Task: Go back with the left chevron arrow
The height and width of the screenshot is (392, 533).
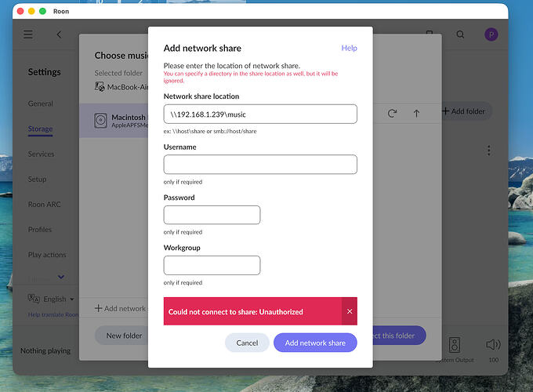Action: pyautogui.click(x=59, y=34)
